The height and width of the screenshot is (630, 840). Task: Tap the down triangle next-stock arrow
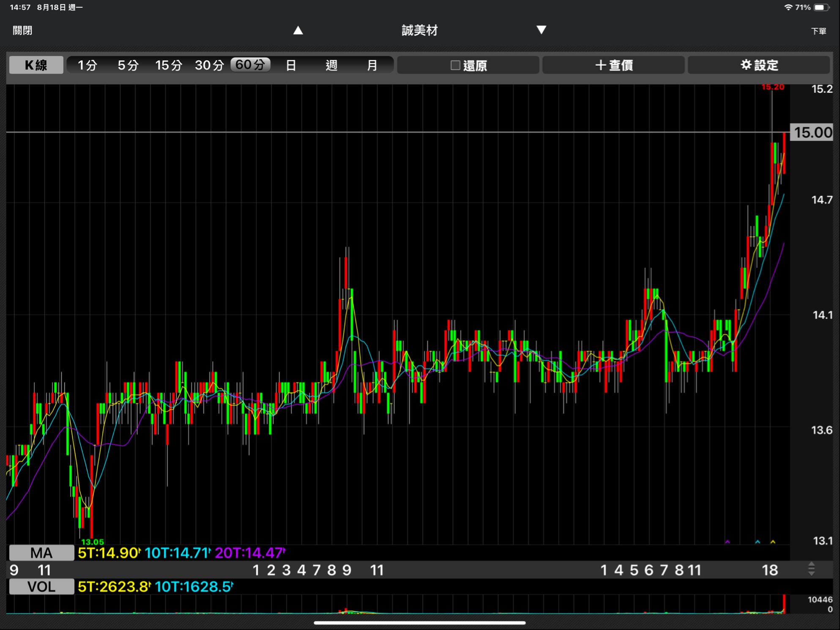pyautogui.click(x=541, y=30)
